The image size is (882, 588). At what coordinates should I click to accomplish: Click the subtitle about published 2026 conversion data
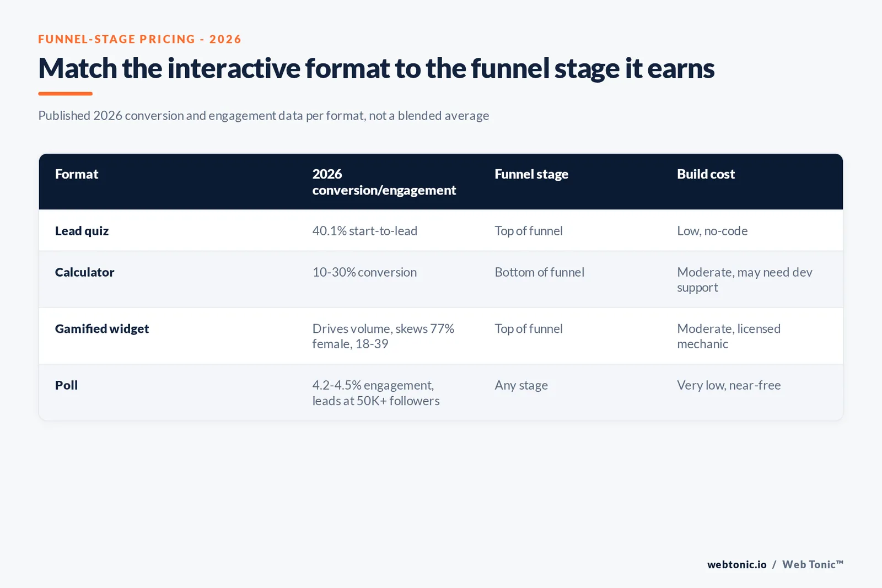pos(263,116)
